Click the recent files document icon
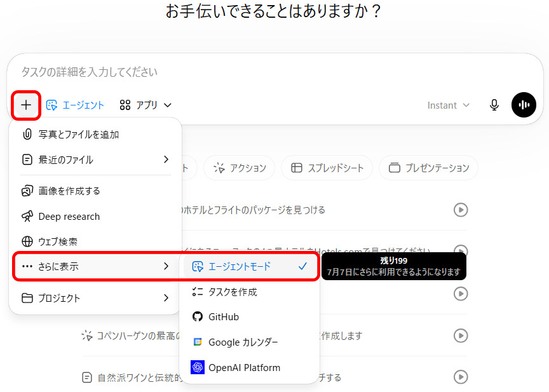Viewport: 549px width, 392px height. click(27, 159)
